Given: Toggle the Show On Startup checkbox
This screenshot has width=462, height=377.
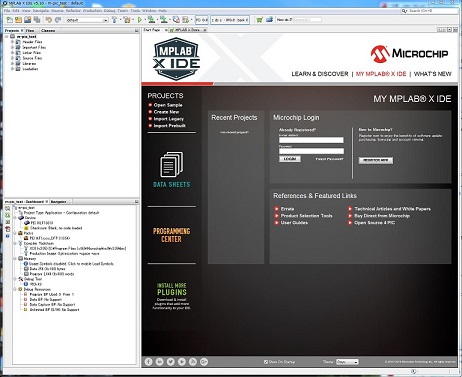Looking at the screenshot, I should tap(266, 362).
